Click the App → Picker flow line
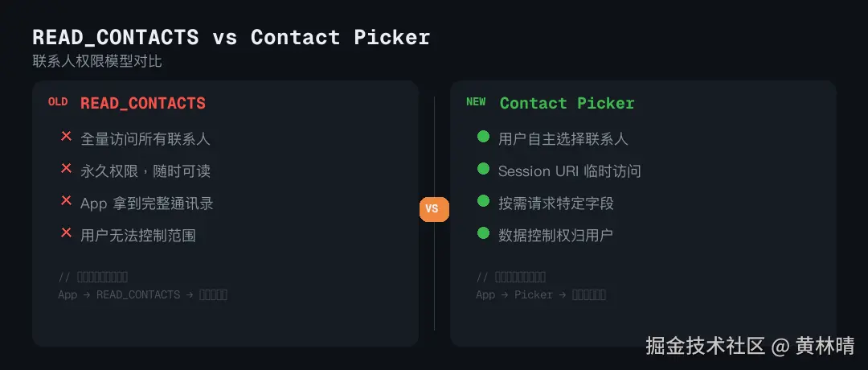This screenshot has height=370, width=868. coord(540,294)
